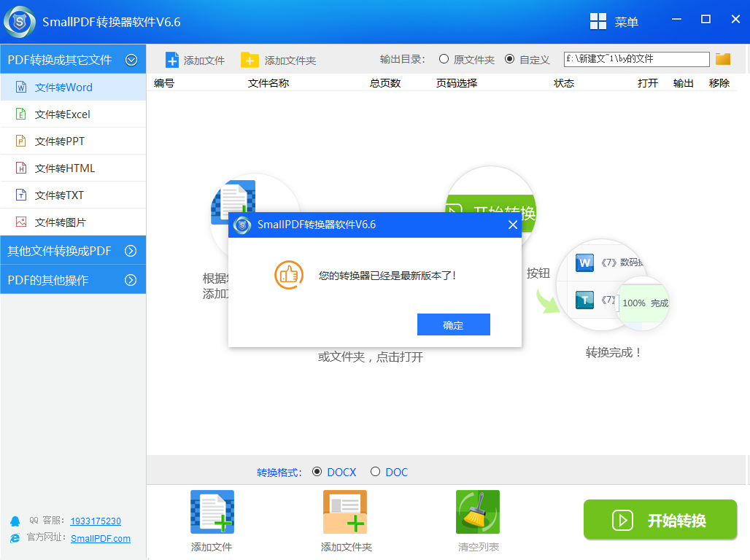Click the QQ 客服 bell icon
The width and height of the screenshot is (750, 560).
tap(15, 521)
